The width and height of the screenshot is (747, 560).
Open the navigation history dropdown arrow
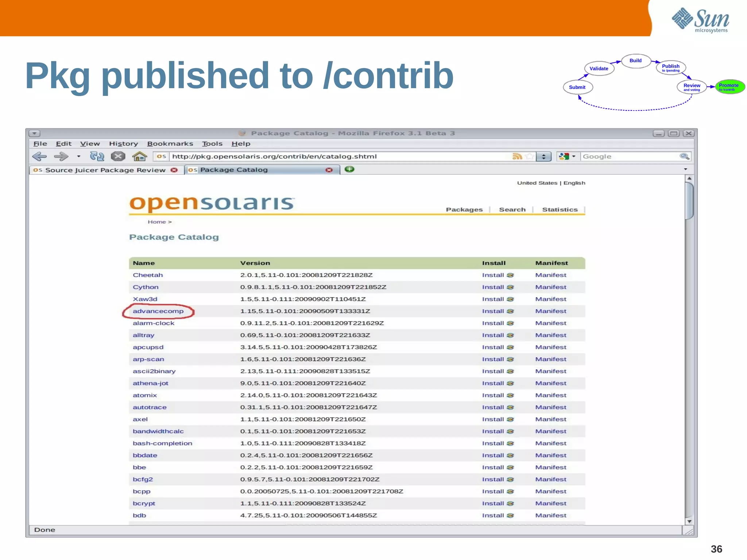pyautogui.click(x=78, y=156)
